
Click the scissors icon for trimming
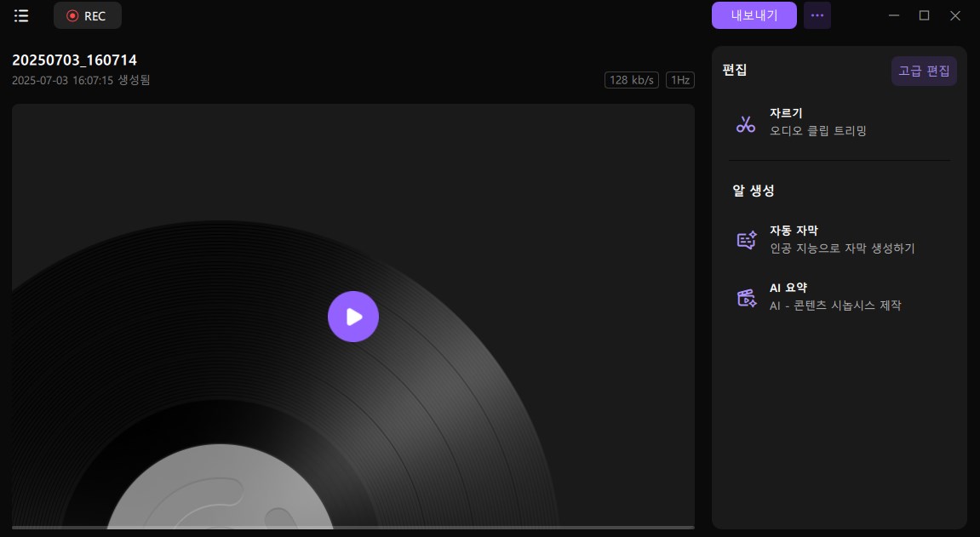[746, 124]
